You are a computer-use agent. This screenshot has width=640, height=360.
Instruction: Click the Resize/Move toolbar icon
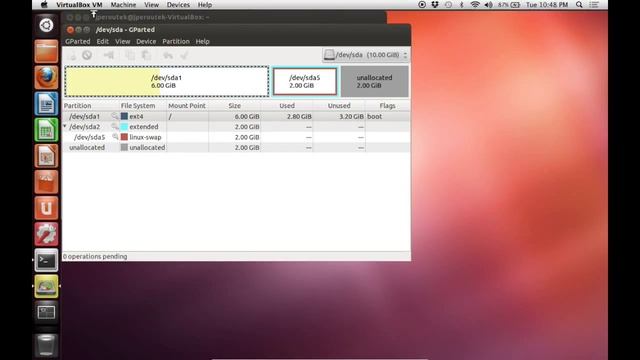109,55
